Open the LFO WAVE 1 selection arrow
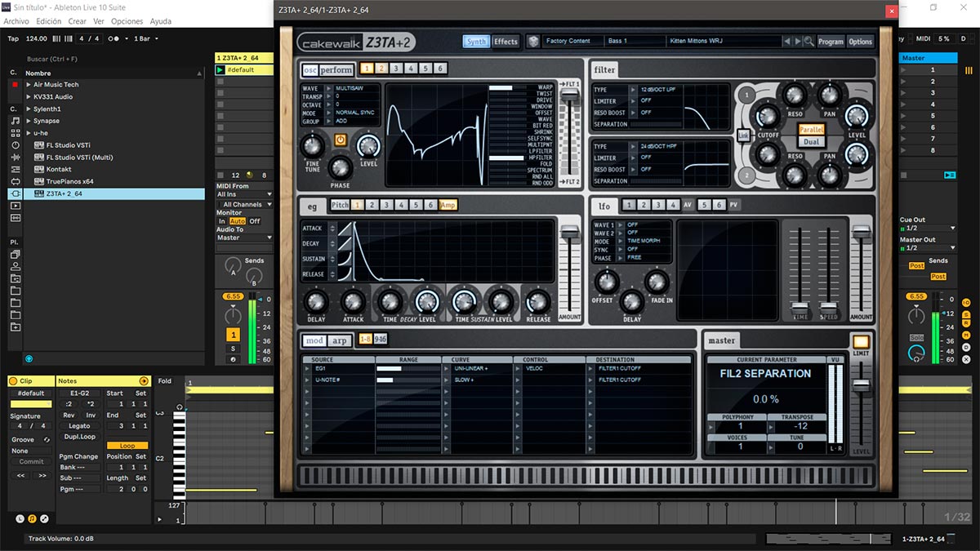980x551 pixels. (x=621, y=224)
